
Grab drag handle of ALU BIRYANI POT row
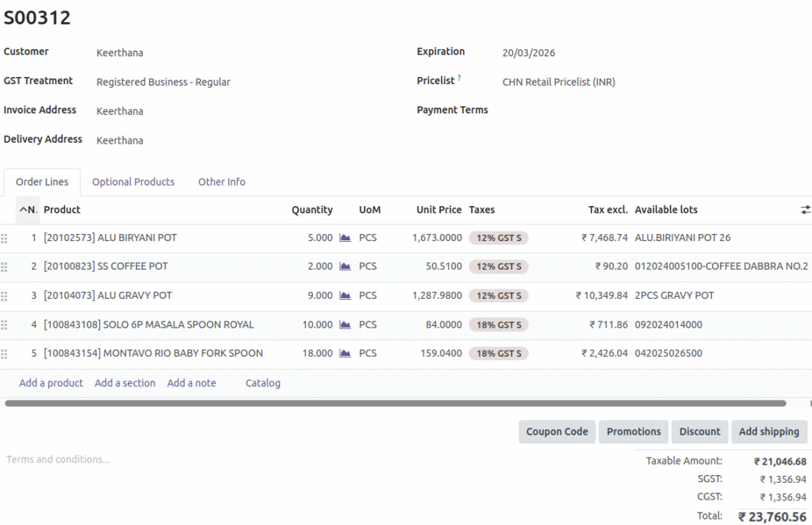pos(4,238)
